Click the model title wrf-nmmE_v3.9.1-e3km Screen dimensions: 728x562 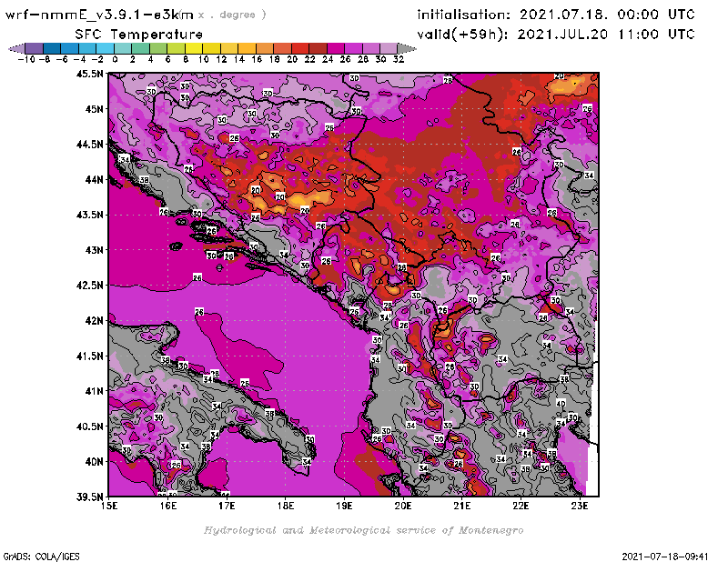pos(99,15)
